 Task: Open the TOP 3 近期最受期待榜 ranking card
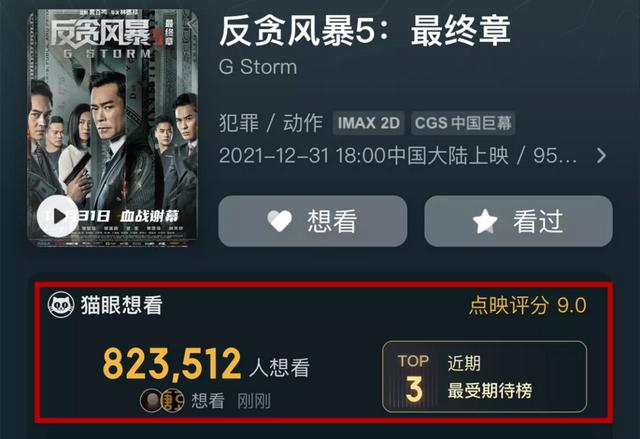click(484, 377)
